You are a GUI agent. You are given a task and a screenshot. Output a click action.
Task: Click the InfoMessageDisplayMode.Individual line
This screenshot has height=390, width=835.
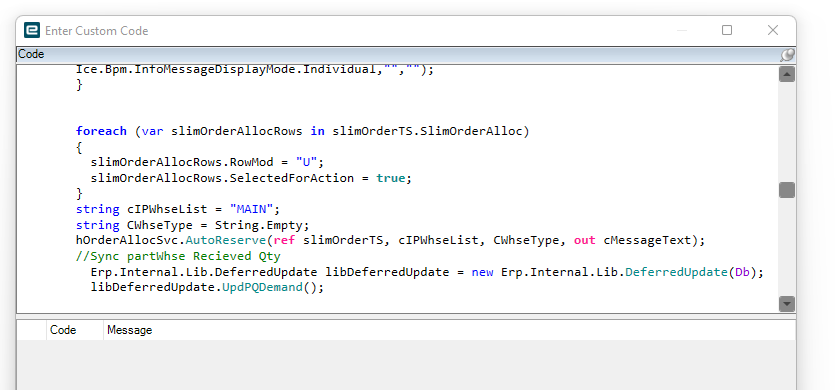click(255, 69)
